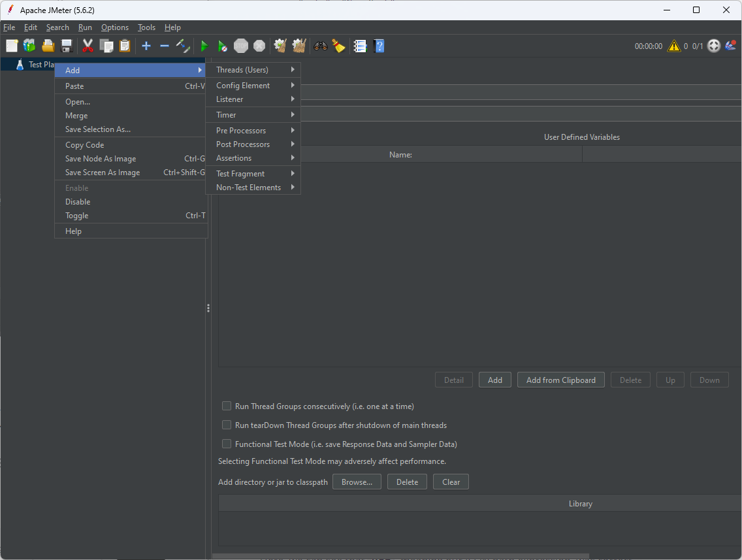Screen dimensions: 742x560
Task: Click the Clear All results icon
Action: point(299,46)
